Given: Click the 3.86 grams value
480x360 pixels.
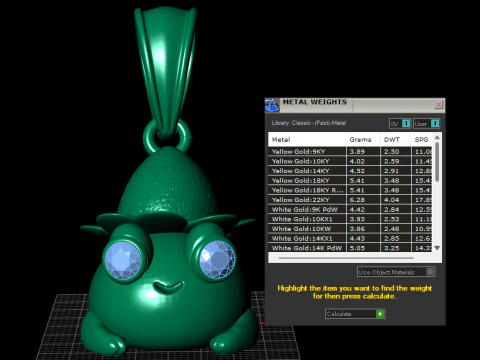Looking at the screenshot, I should tap(357, 229).
